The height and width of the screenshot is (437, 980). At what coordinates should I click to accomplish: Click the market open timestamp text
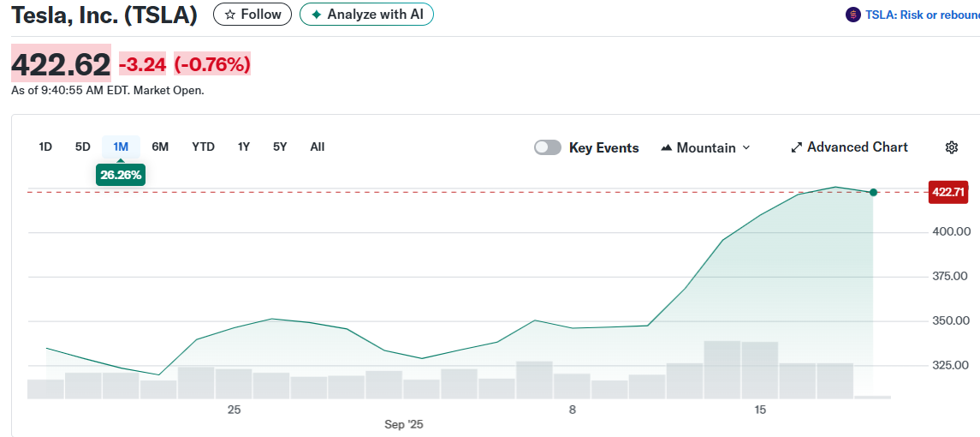point(108,90)
